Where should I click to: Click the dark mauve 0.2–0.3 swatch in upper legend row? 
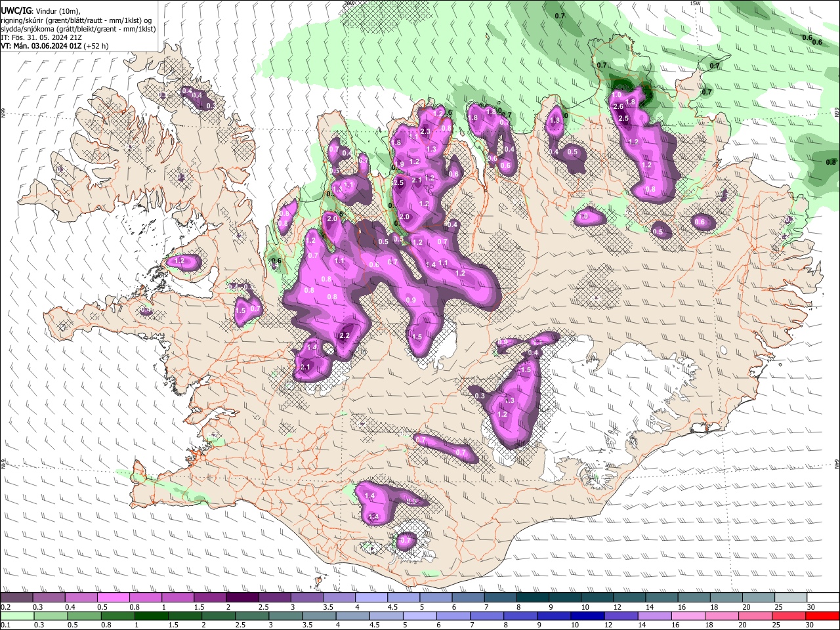[x=16, y=598]
